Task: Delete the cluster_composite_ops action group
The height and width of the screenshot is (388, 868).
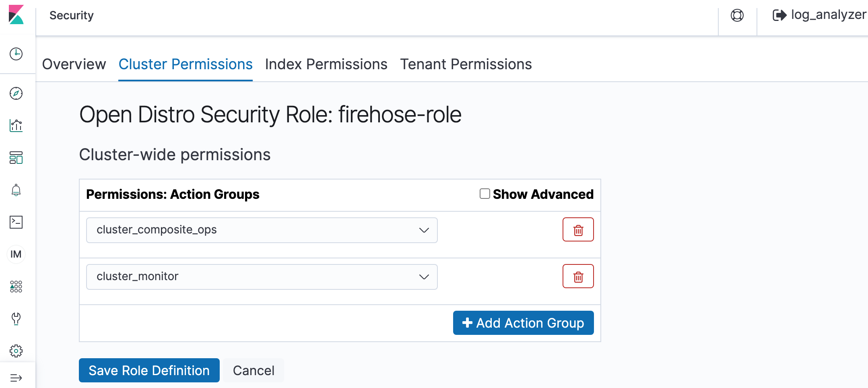Action: click(578, 230)
